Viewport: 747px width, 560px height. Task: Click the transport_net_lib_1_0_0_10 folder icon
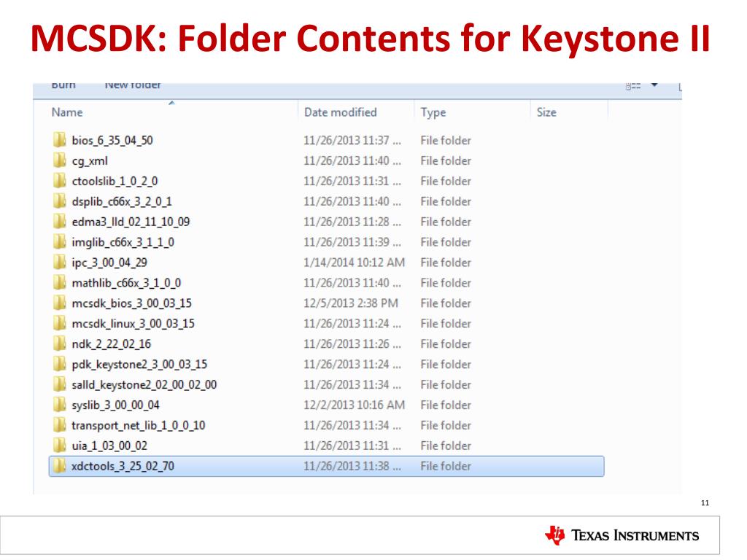(60, 425)
